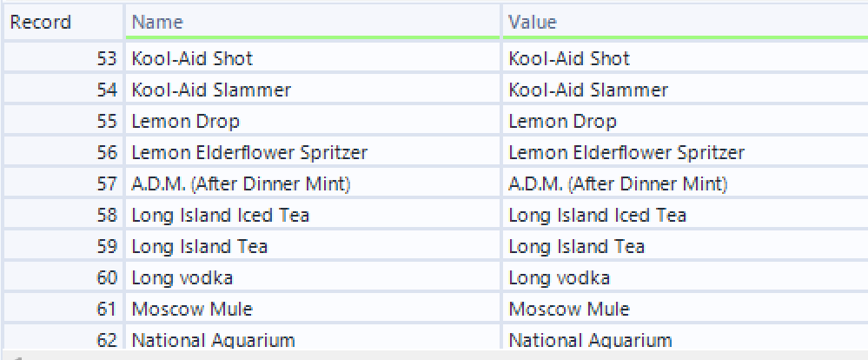Select Long vodka in Value column
This screenshot has height=360, width=868.
pos(559,278)
